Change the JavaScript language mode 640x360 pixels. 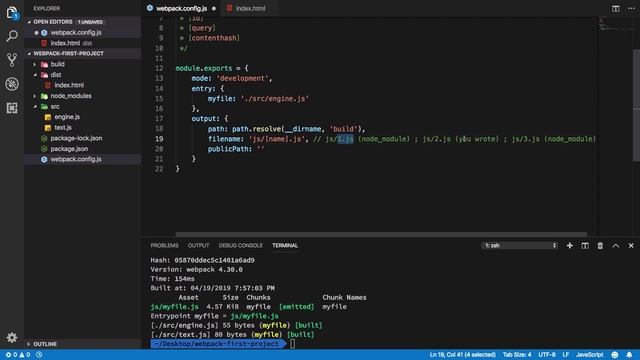(x=589, y=355)
